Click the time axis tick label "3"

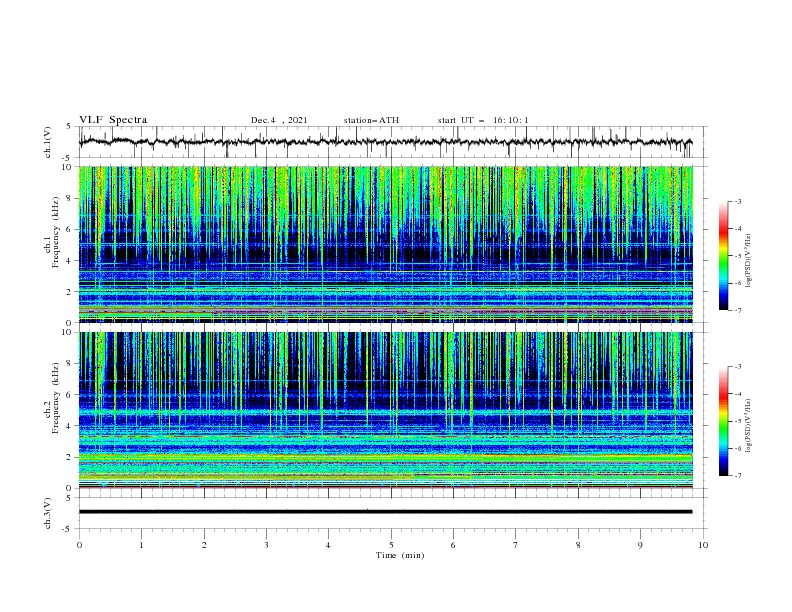point(266,545)
